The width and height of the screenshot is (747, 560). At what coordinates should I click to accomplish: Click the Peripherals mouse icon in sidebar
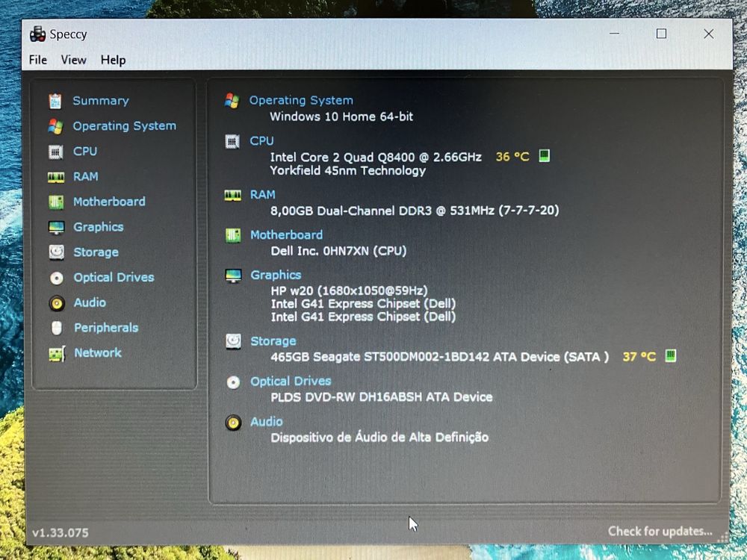(57, 328)
